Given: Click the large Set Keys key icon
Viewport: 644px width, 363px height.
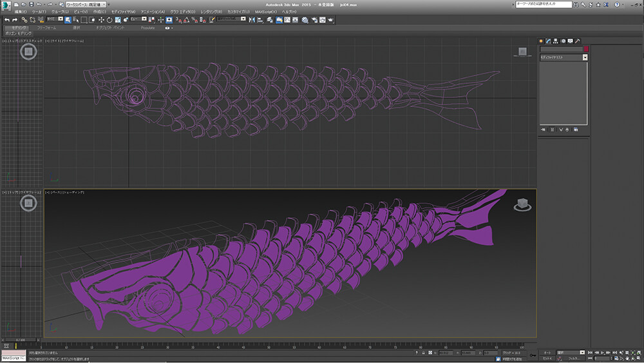Looking at the screenshot, I should pos(533,355).
